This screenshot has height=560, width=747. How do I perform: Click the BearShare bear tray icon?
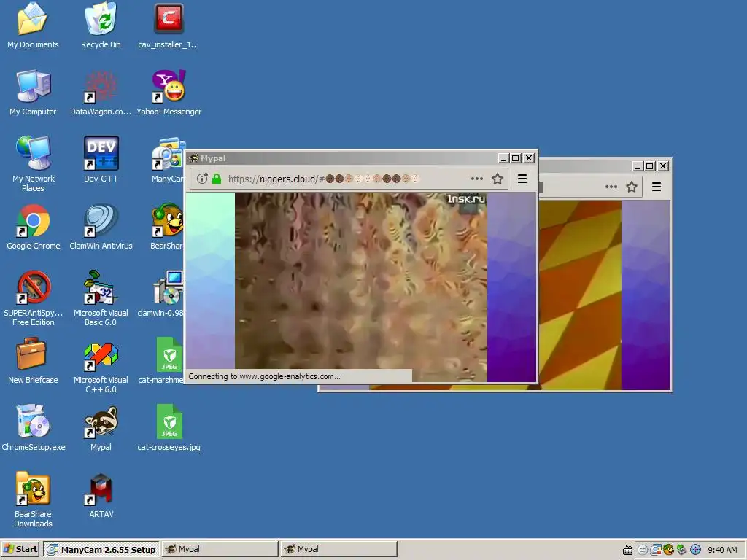pyautogui.click(x=669, y=550)
